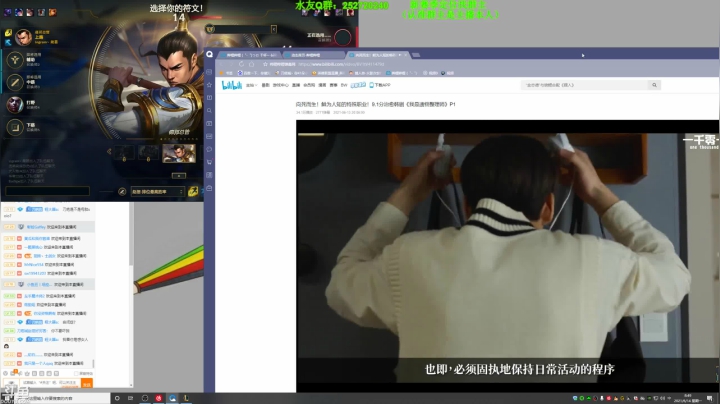Toggle the checkbox in the chat panel toolbar
The height and width of the screenshot is (404, 720).
[77, 373]
